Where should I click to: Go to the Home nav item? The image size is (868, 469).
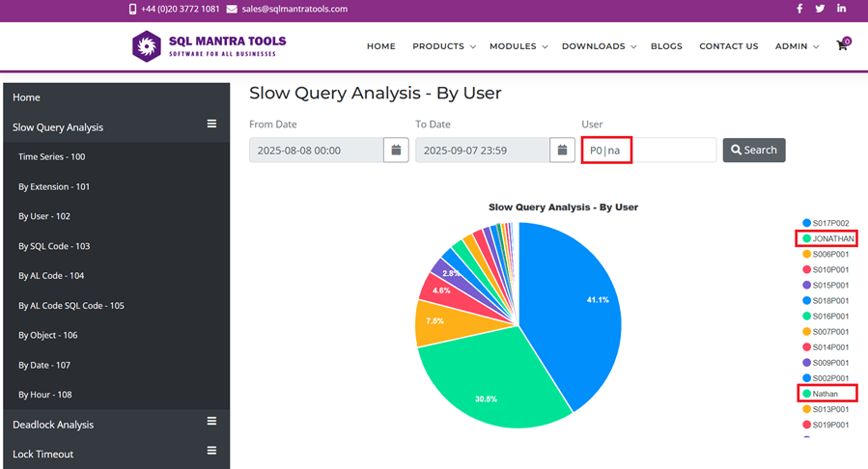coord(380,46)
